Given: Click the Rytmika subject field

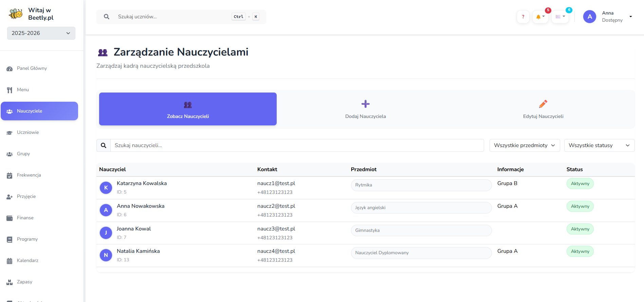Looking at the screenshot, I should [x=421, y=185].
